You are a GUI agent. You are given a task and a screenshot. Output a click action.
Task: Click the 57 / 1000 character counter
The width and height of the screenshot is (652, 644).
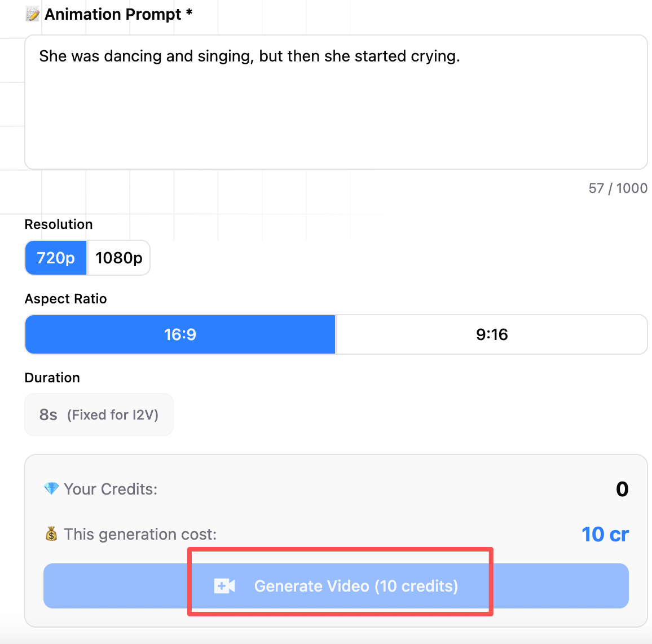pos(618,188)
